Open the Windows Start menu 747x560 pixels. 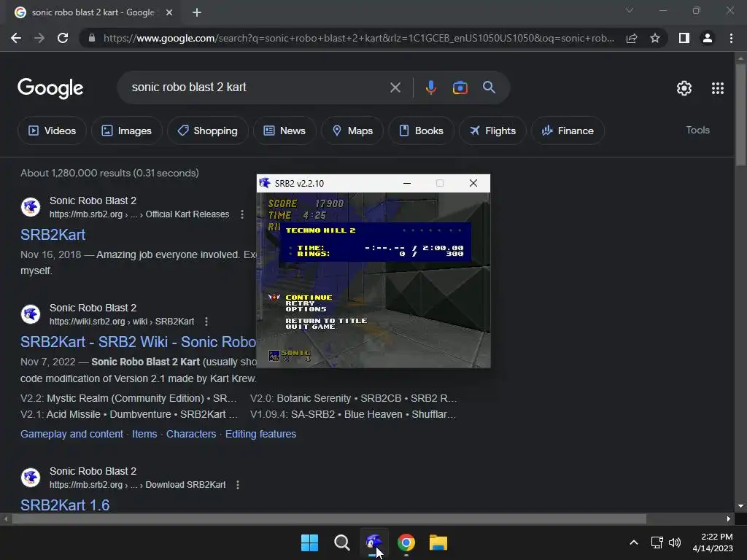[x=309, y=542]
